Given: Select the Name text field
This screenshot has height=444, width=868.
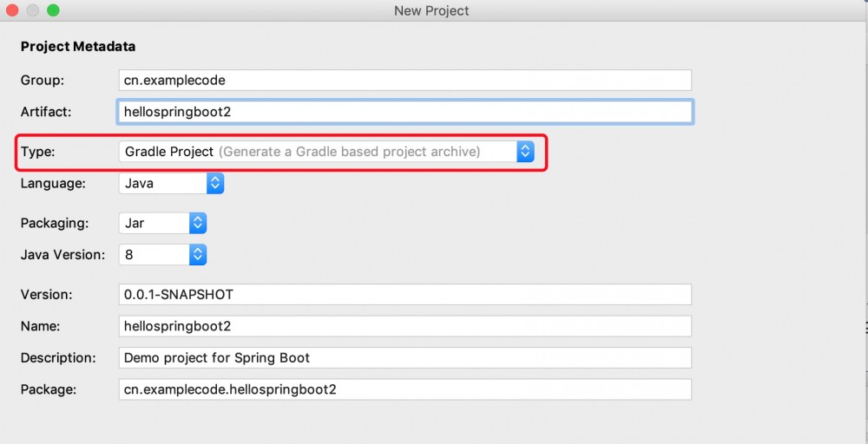Looking at the screenshot, I should click(x=404, y=326).
